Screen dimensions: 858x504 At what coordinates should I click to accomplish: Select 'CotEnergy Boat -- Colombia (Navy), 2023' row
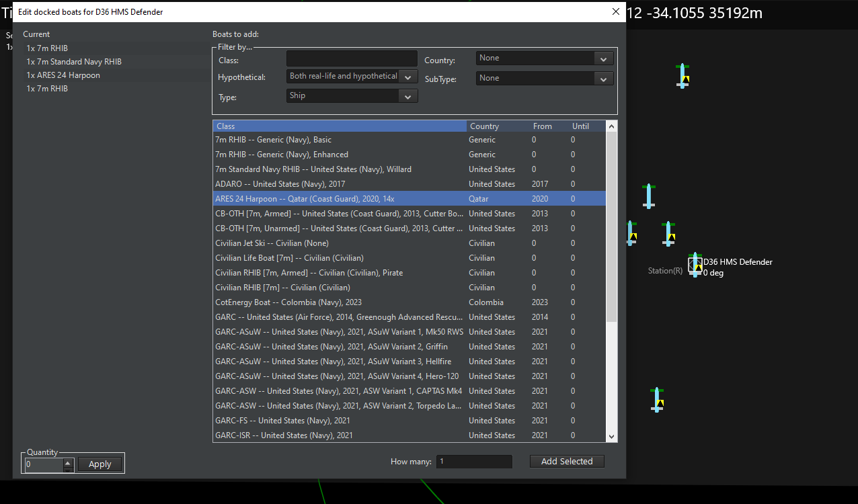point(409,302)
